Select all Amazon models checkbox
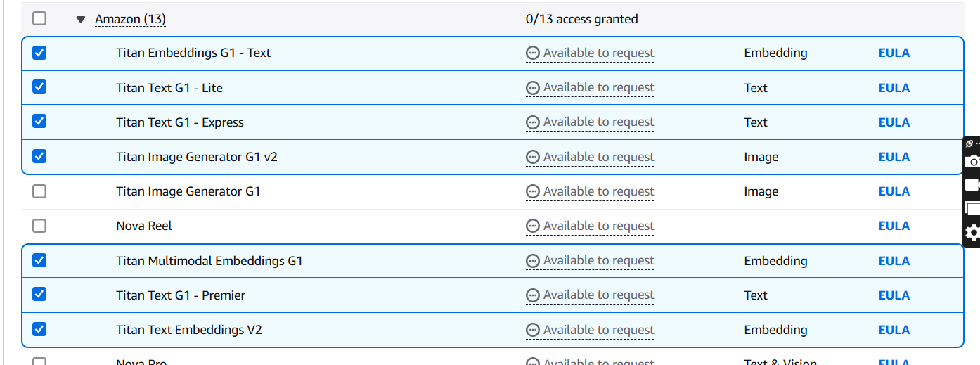This screenshot has width=980, height=365. [x=39, y=18]
